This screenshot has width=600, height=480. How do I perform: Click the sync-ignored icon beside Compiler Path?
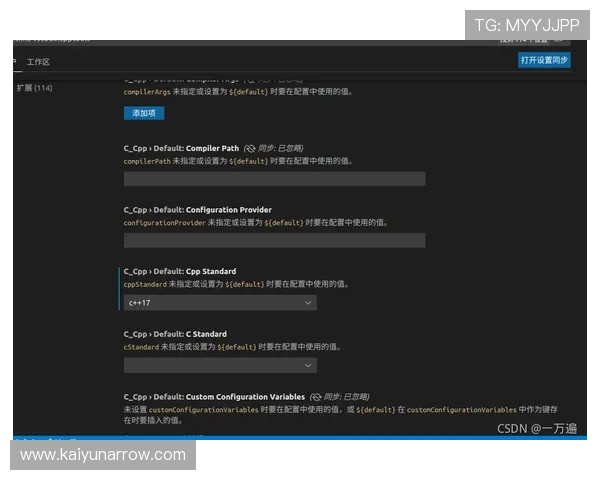coord(250,148)
